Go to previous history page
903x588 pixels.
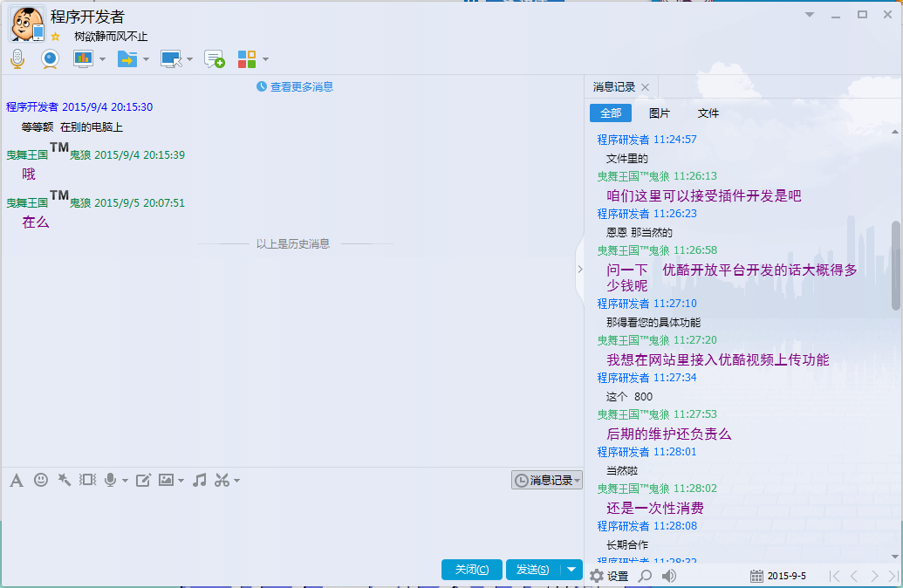[x=854, y=576]
